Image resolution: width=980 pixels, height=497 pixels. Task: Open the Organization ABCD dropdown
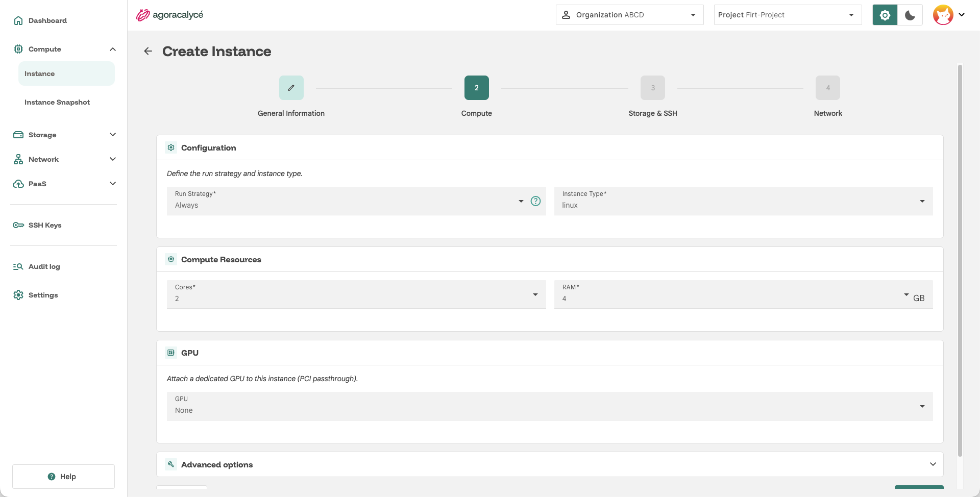(x=629, y=15)
